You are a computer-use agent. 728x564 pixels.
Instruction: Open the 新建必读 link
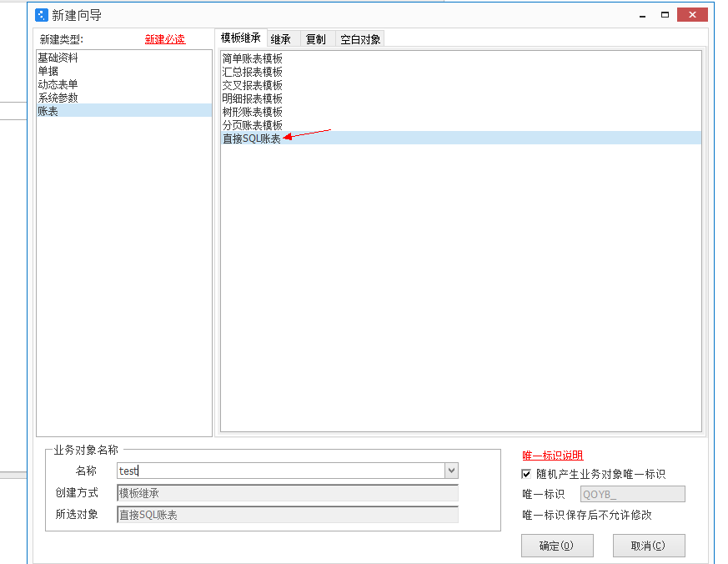pos(164,39)
